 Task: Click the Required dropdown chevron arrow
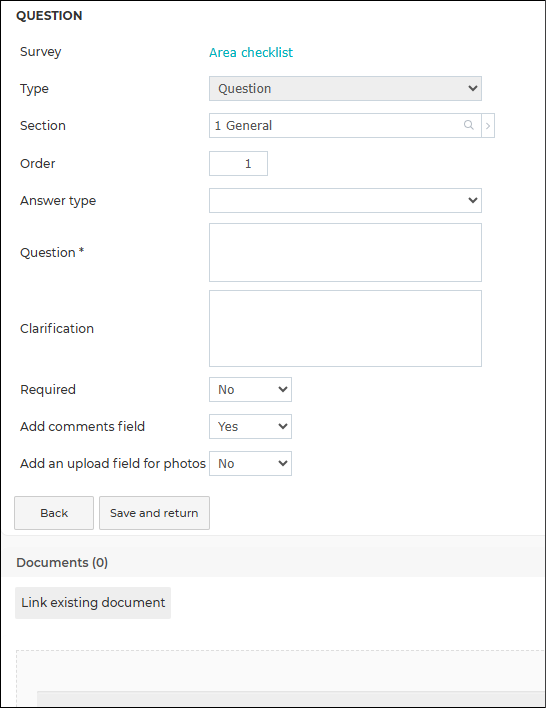click(283, 389)
